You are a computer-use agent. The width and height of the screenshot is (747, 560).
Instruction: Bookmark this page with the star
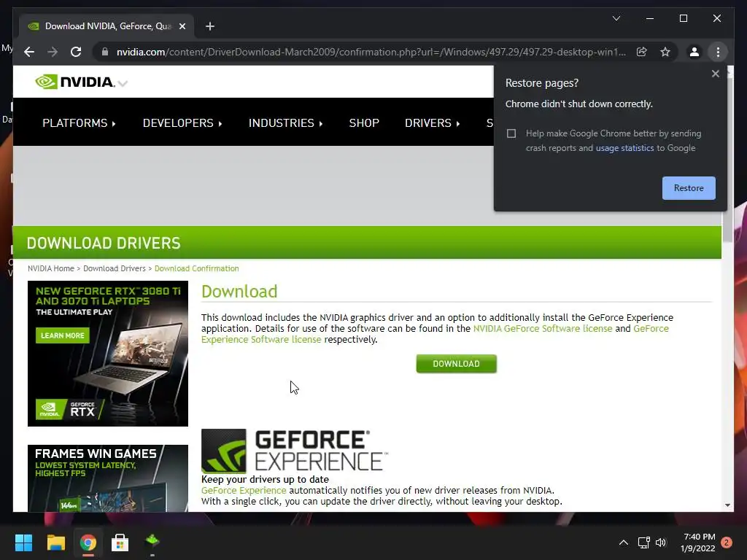pyautogui.click(x=665, y=52)
